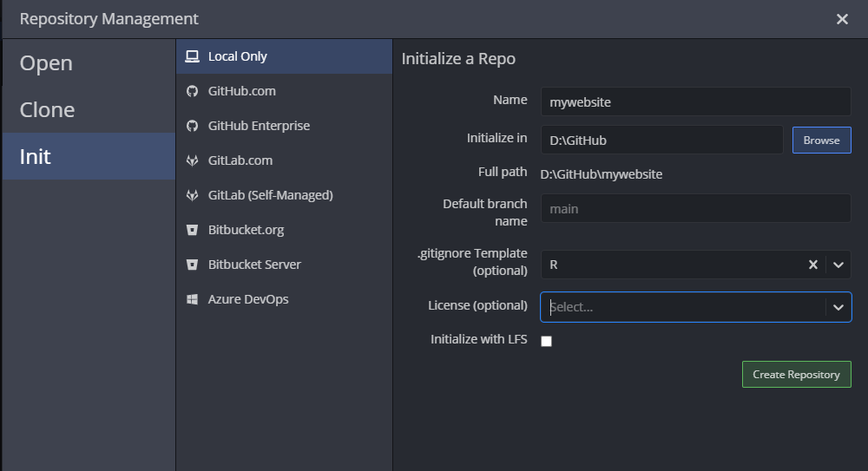Click the Local Only laptop icon

(192, 56)
